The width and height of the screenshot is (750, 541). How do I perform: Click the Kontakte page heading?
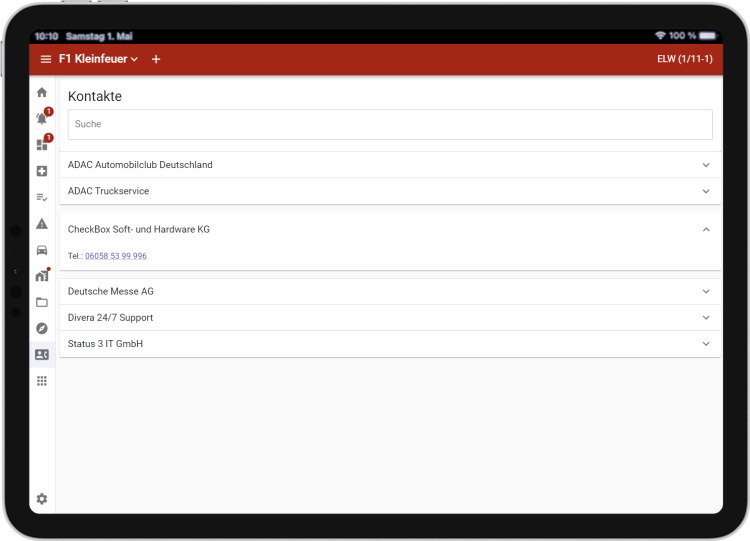95,96
